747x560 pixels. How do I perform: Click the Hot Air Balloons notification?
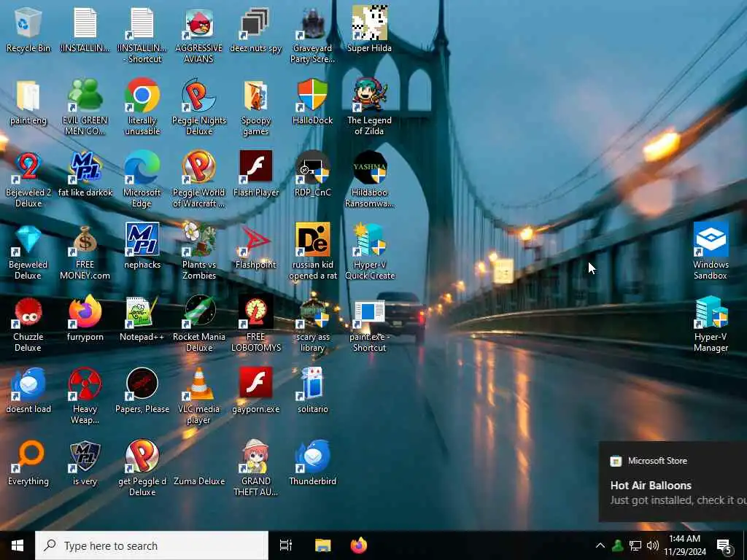click(673, 481)
